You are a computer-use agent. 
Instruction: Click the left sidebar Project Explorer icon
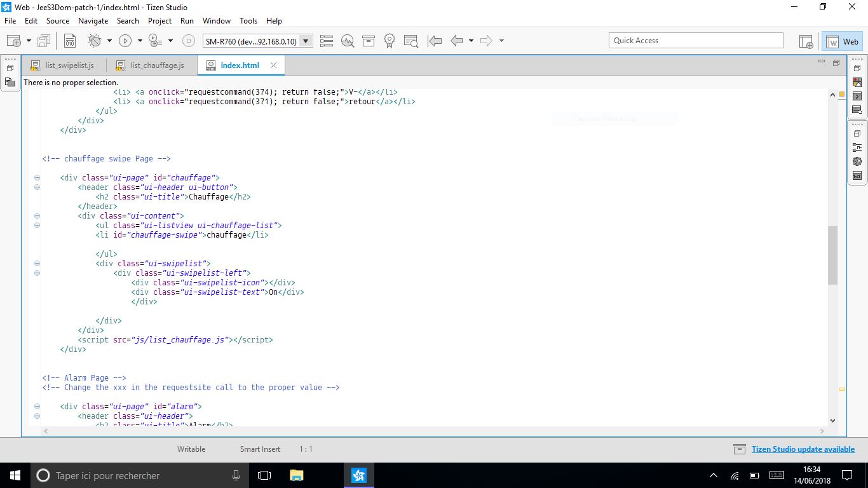coord(10,82)
